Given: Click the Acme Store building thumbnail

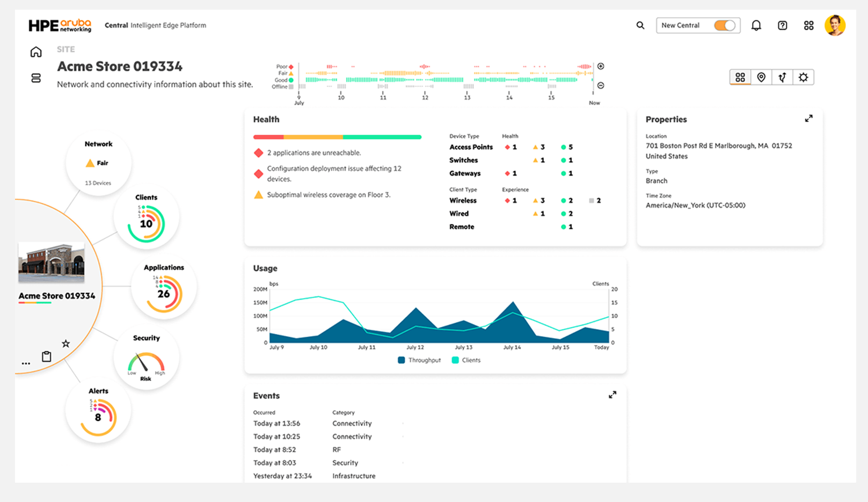Looking at the screenshot, I should [51, 262].
